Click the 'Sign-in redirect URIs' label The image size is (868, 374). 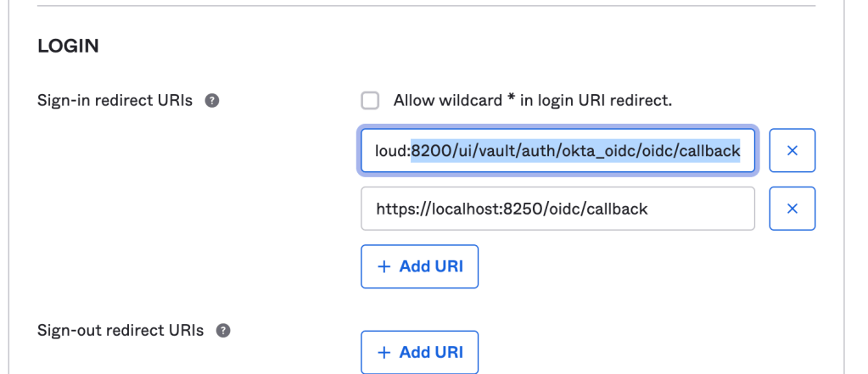115,101
